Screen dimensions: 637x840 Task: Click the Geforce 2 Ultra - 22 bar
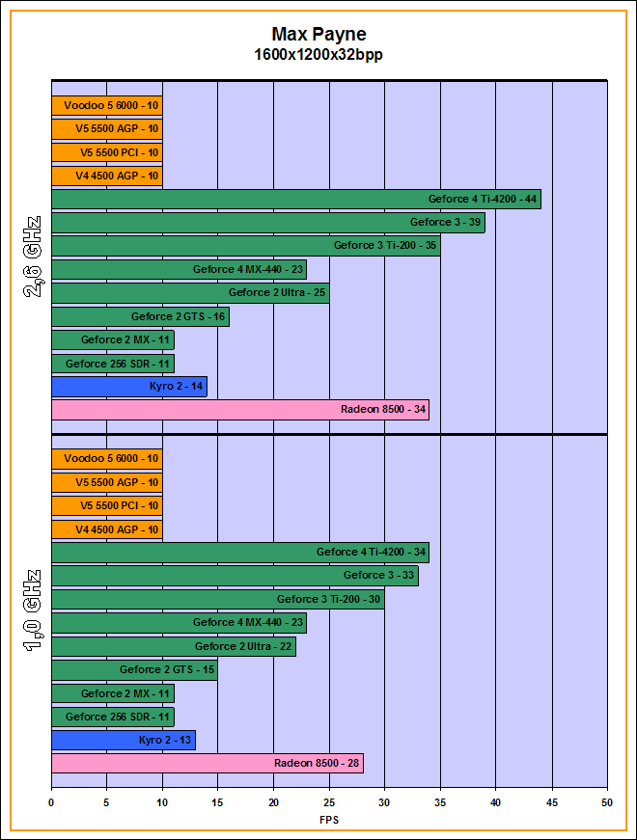tap(173, 646)
